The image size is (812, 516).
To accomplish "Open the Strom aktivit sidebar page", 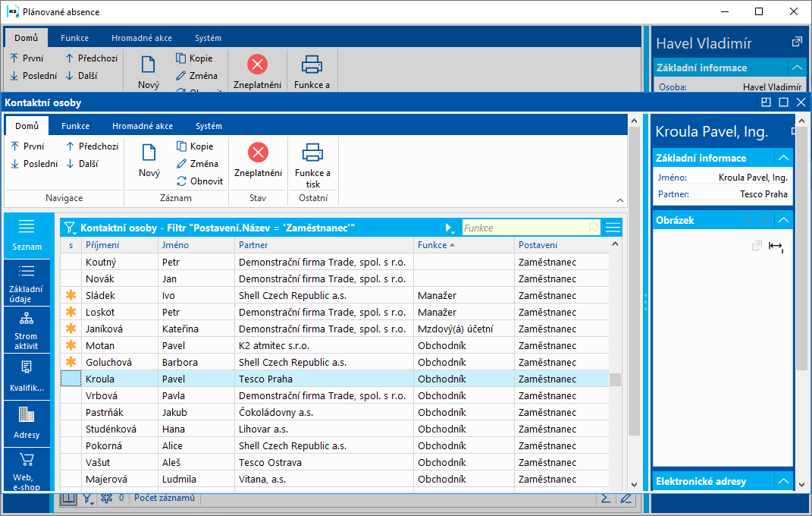I will click(x=27, y=330).
